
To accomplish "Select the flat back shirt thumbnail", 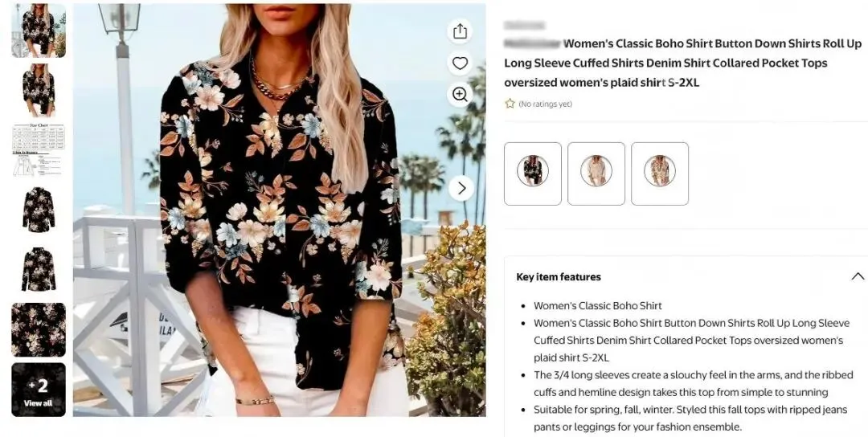I will click(x=39, y=269).
